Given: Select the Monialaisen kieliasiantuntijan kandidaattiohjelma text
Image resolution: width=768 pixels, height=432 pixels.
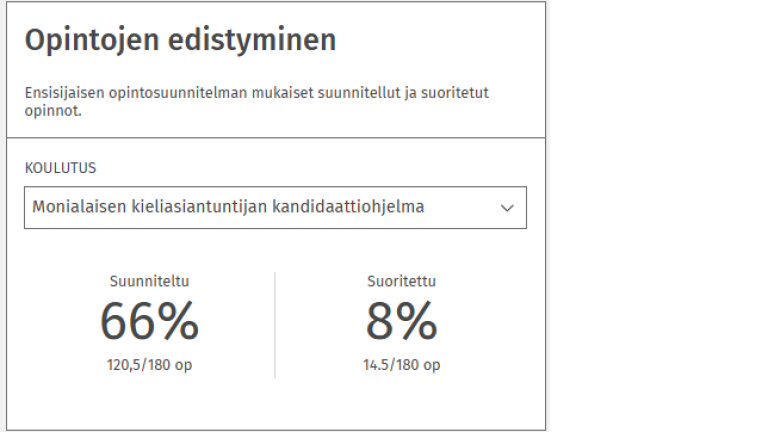Looking at the screenshot, I should click(x=228, y=208).
